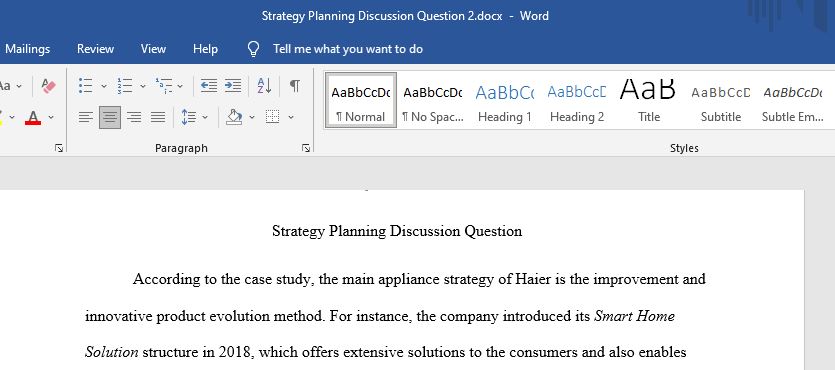Apply the Heading 1 style
This screenshot has height=370, width=835.
click(504, 101)
